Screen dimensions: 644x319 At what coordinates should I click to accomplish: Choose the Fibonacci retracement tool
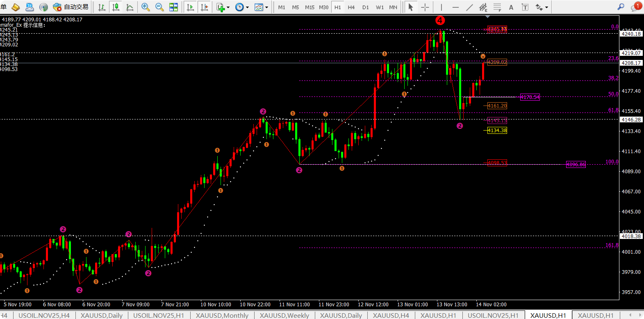click(x=497, y=7)
